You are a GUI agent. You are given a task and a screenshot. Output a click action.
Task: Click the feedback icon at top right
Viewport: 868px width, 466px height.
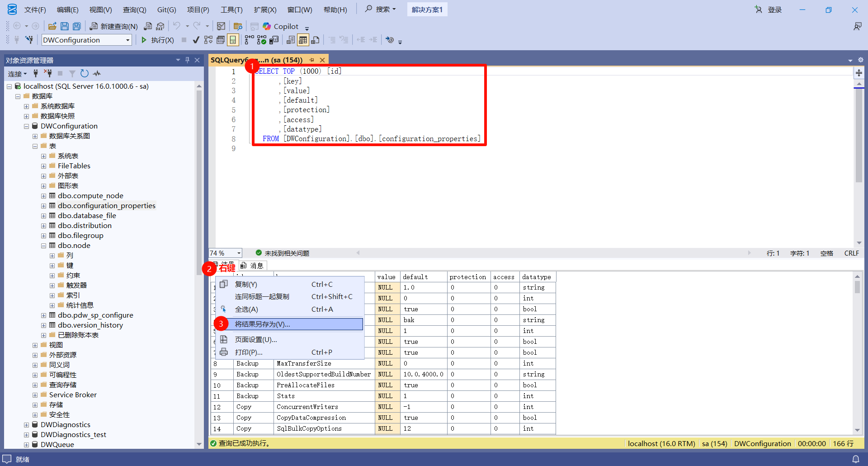(x=857, y=26)
